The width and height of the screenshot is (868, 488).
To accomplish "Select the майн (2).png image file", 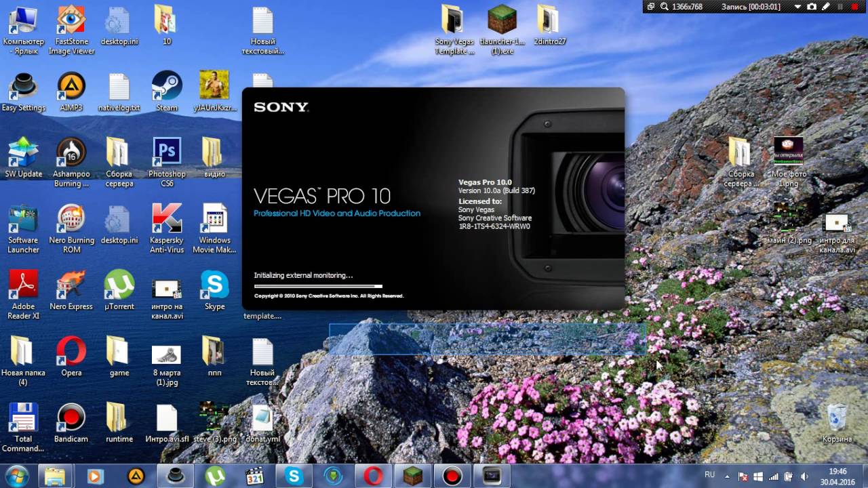I will 789,224.
